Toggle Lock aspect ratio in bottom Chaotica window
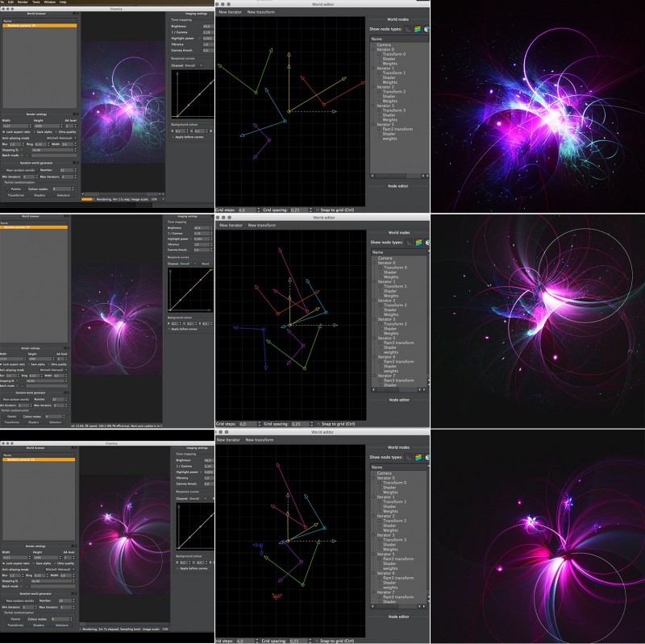 click(x=4, y=563)
